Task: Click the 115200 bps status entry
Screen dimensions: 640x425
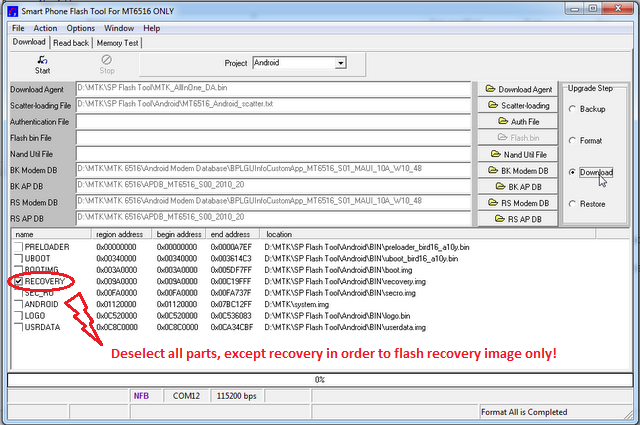Action: [x=237, y=396]
